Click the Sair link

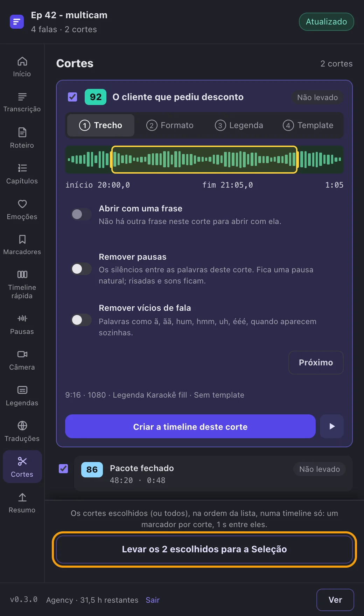[x=153, y=600]
